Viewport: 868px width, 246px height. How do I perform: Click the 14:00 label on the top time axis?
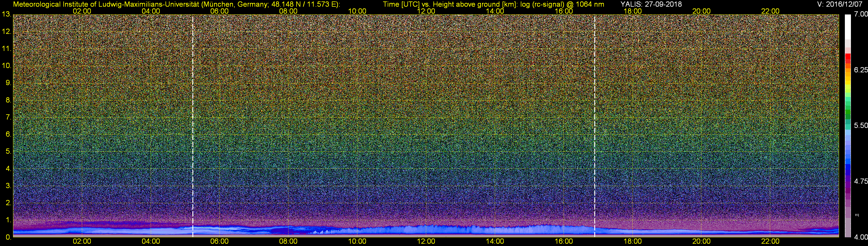[x=495, y=11]
